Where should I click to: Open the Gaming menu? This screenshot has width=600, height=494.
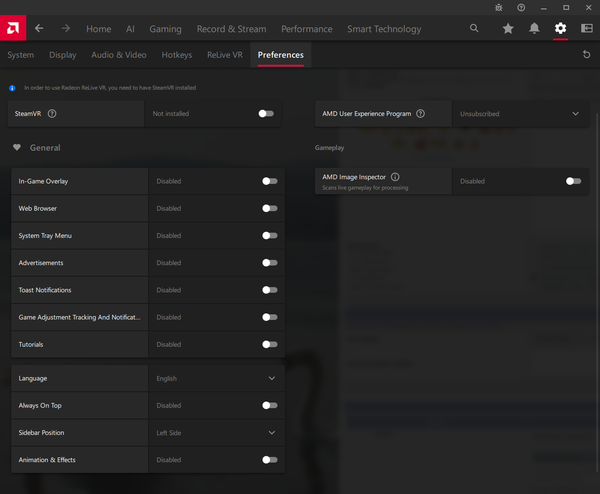(x=165, y=29)
